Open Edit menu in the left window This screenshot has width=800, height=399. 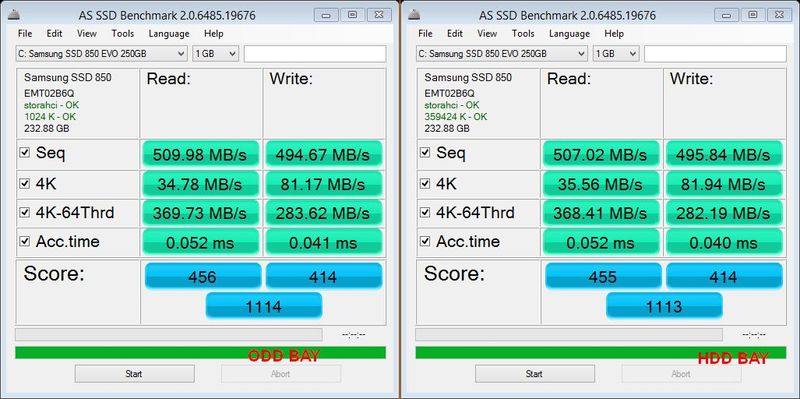54,34
